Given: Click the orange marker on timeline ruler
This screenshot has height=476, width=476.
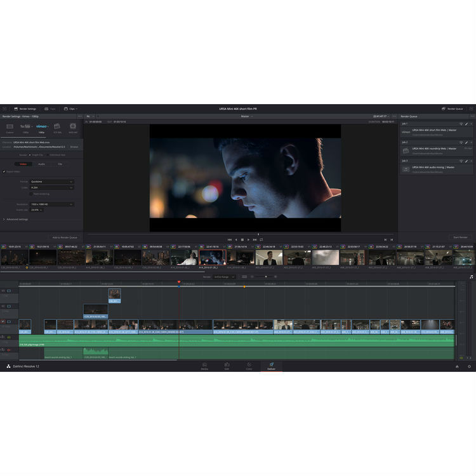Looking at the screenshot, I should coord(244,287).
